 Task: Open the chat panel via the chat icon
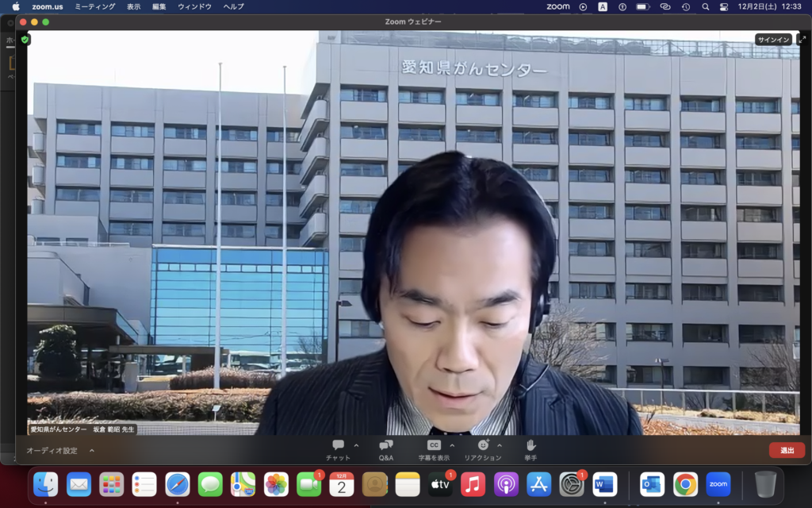pos(339,445)
